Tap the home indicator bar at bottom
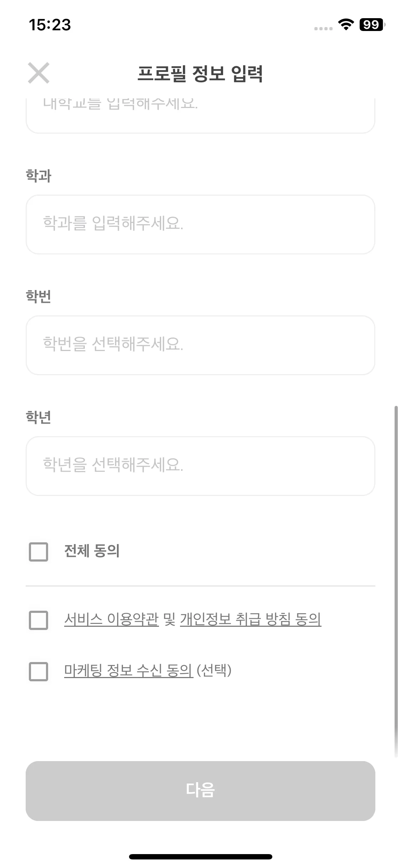This screenshot has height=868, width=401. tap(200, 857)
